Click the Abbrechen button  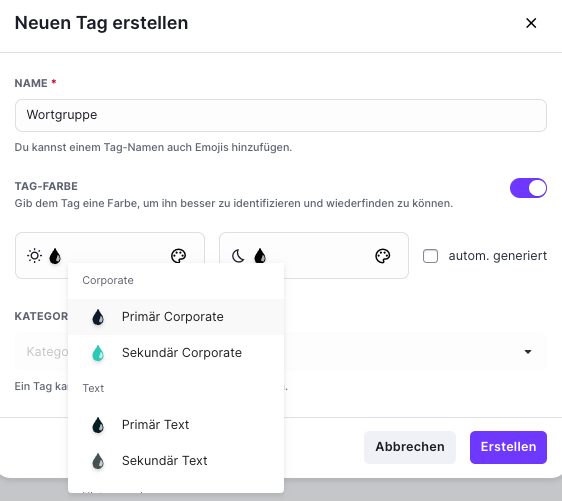click(410, 447)
